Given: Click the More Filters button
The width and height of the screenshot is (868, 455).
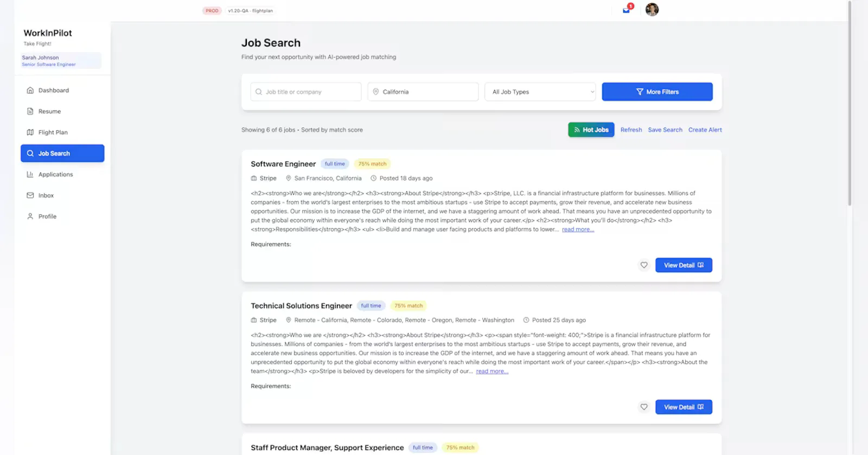Looking at the screenshot, I should point(657,92).
